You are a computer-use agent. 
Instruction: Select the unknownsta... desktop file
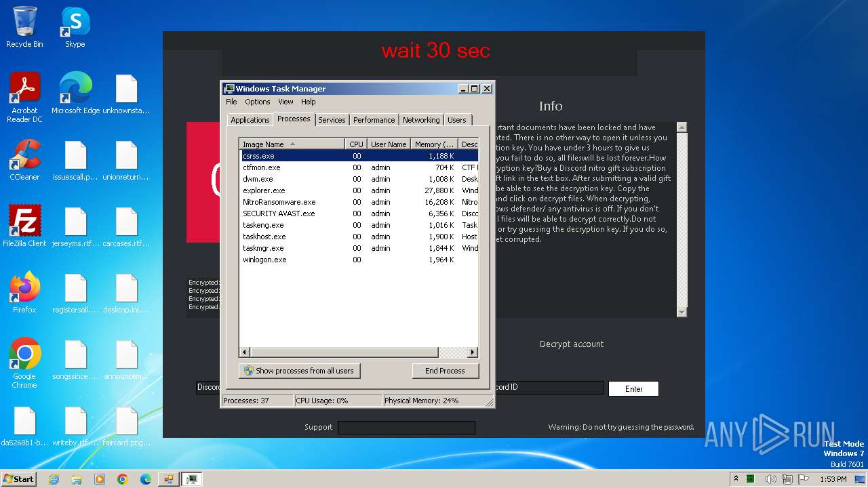(126, 94)
